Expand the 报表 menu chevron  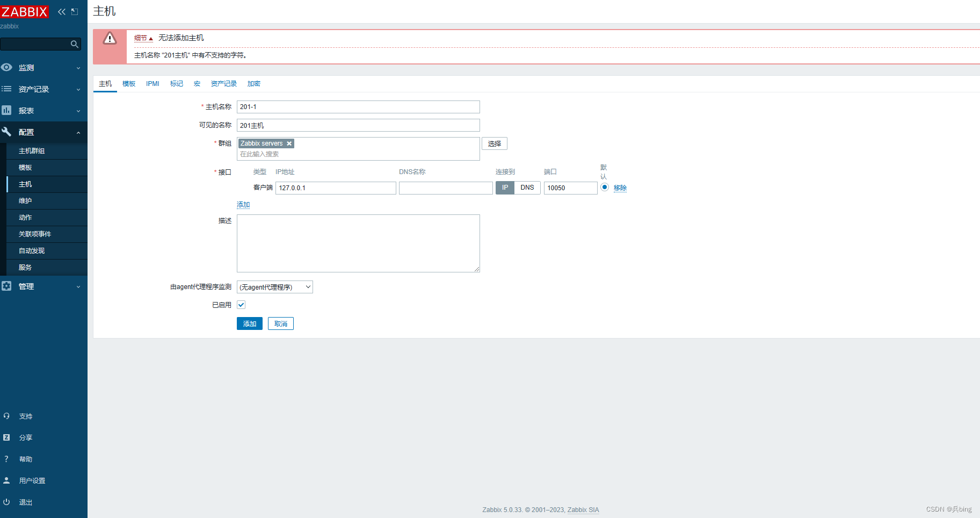click(x=78, y=111)
